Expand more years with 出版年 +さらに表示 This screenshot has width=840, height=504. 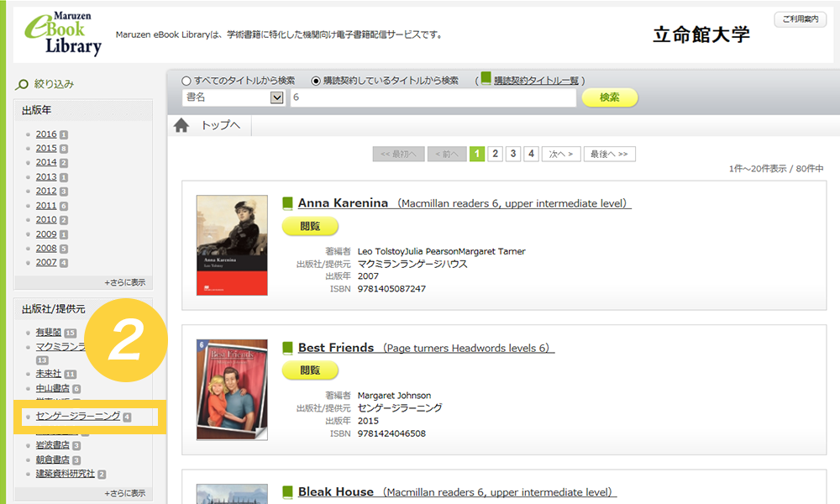(125, 282)
